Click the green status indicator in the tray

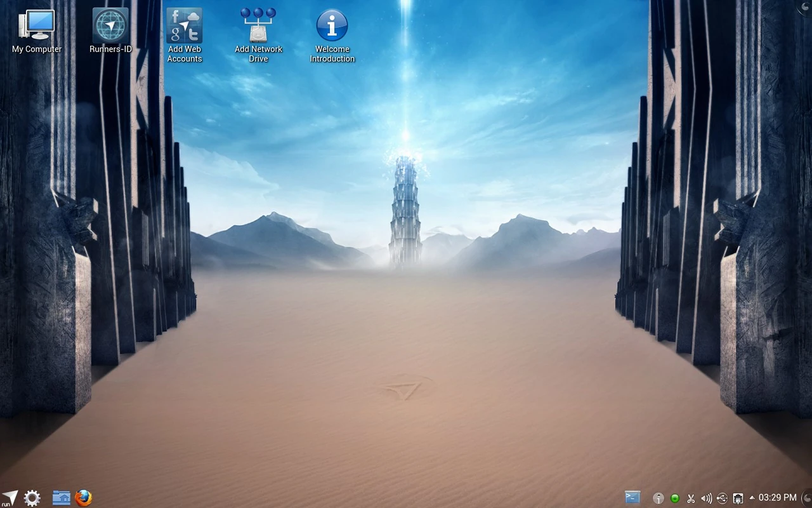(674, 498)
